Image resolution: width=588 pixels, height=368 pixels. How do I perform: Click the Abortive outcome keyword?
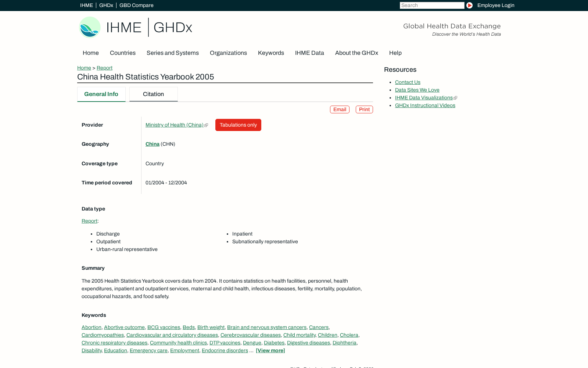click(x=124, y=327)
